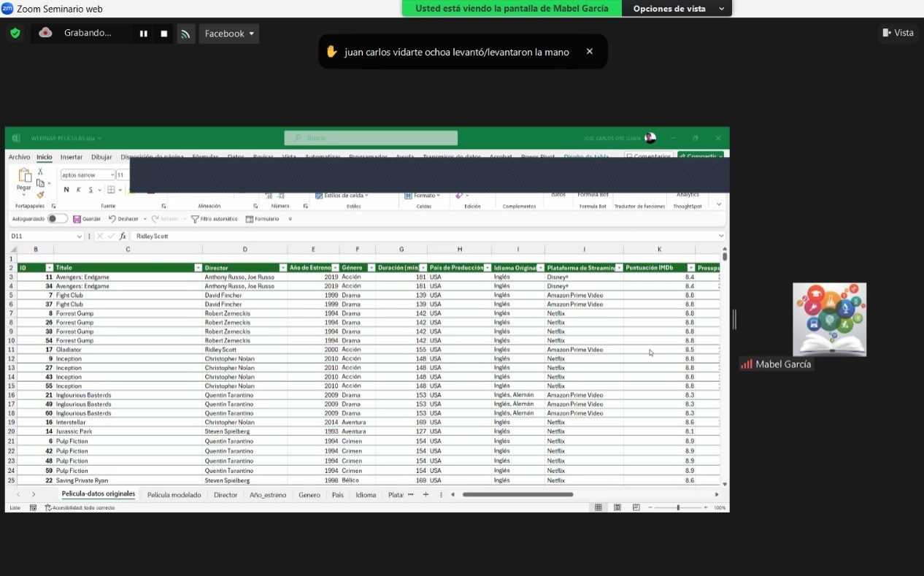The height and width of the screenshot is (576, 924).
Task: Switch to the Genero sheet tab
Action: coord(309,495)
